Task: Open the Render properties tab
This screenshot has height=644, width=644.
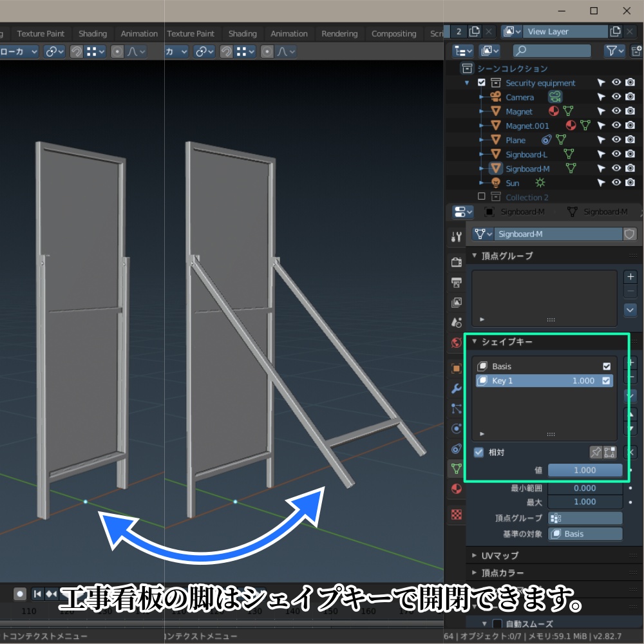Action: coord(457,263)
